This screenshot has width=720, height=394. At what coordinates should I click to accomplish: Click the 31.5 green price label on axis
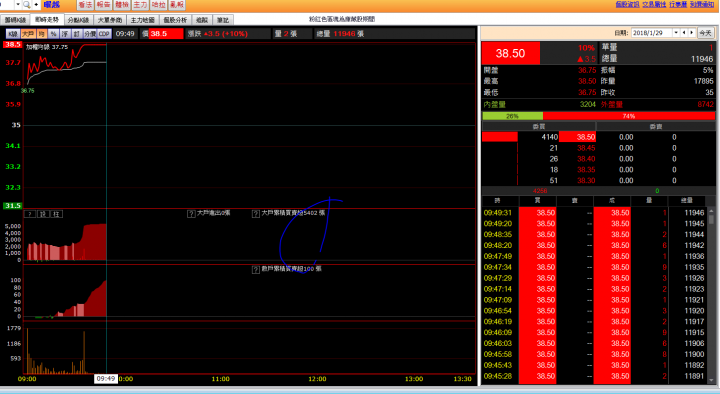tap(12, 206)
